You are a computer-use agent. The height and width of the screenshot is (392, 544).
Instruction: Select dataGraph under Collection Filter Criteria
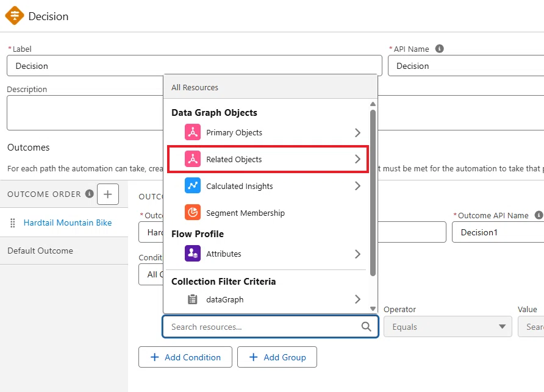[x=268, y=299]
